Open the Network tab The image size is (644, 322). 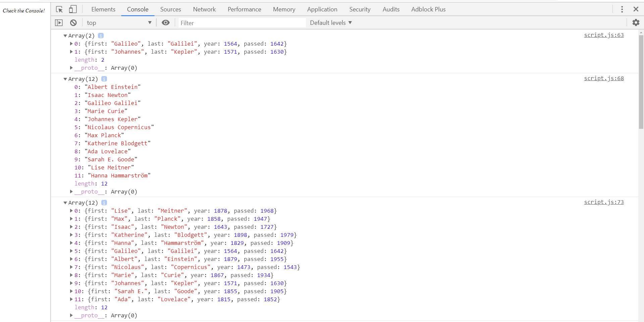(x=204, y=9)
